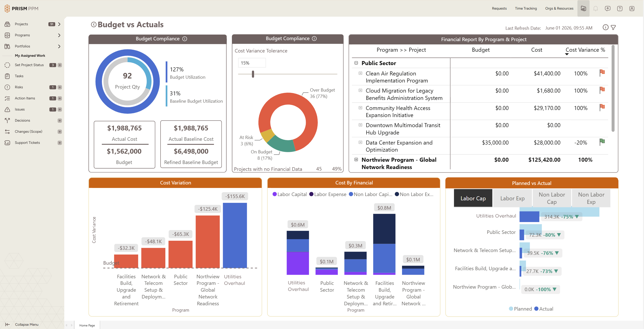Open the user profile icon
The height and width of the screenshot is (329, 644).
tap(632, 8)
